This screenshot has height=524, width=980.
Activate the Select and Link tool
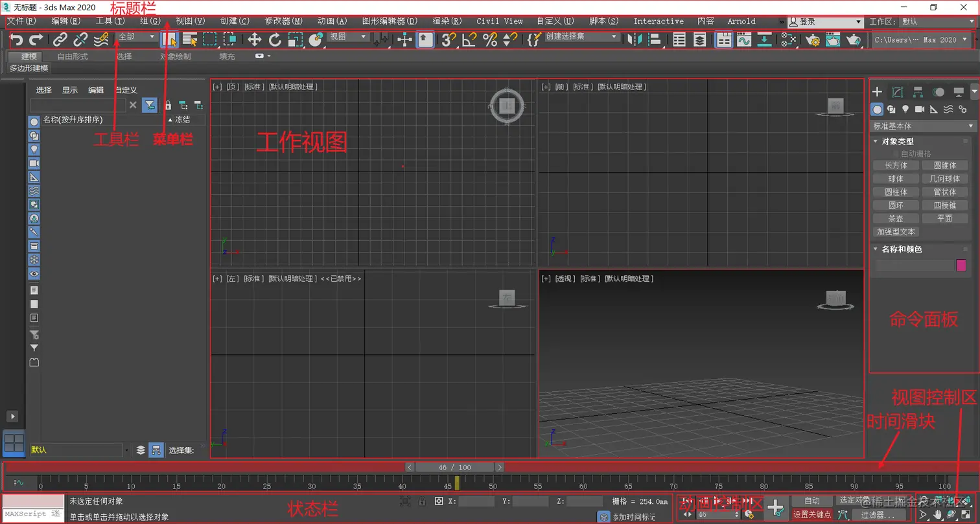tap(60, 40)
